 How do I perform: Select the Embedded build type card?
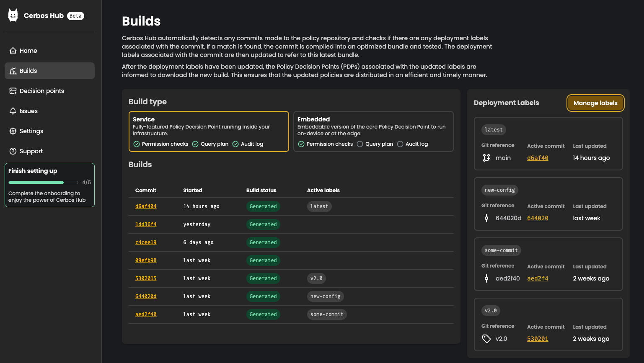pyautogui.click(x=373, y=131)
